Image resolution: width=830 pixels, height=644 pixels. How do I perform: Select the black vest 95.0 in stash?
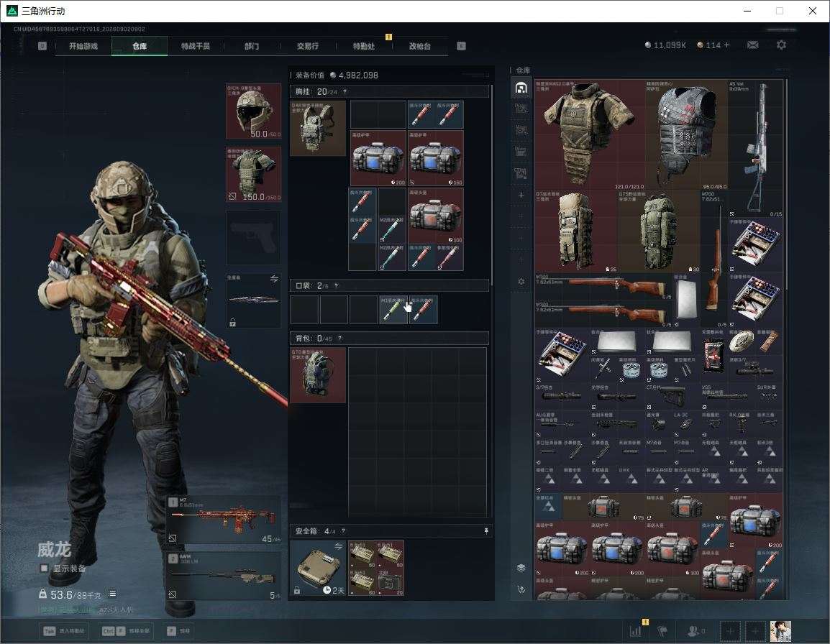coord(686,135)
